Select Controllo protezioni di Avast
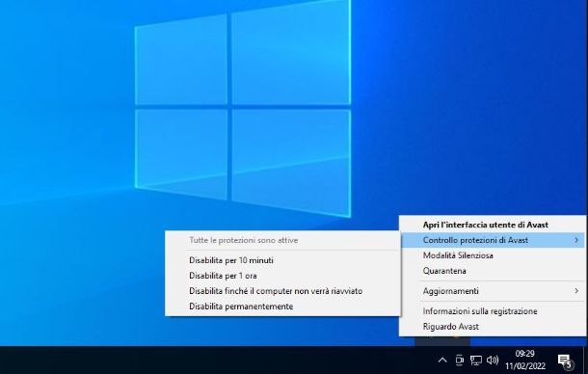 click(493, 240)
